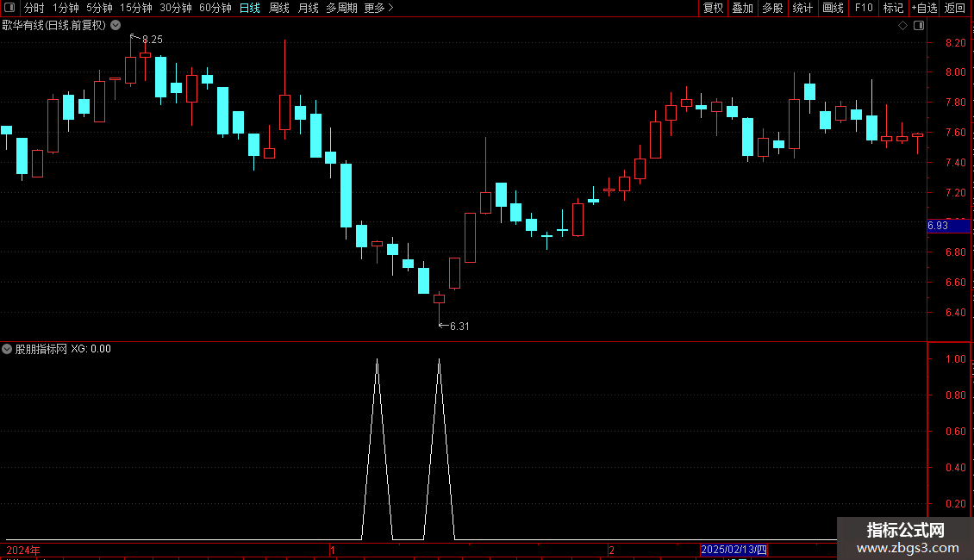Click the panel layout icon at top-left
Viewport: 974px width, 560px height.
coord(9,8)
